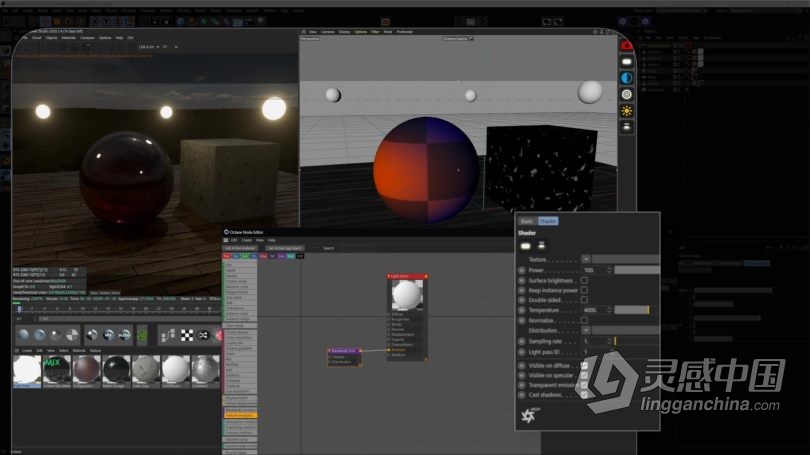
Task: Adjust the Power slider bar
Action: click(637, 270)
